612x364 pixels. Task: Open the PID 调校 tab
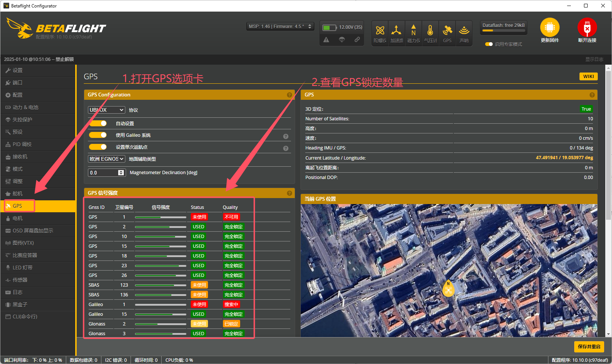pos(38,144)
